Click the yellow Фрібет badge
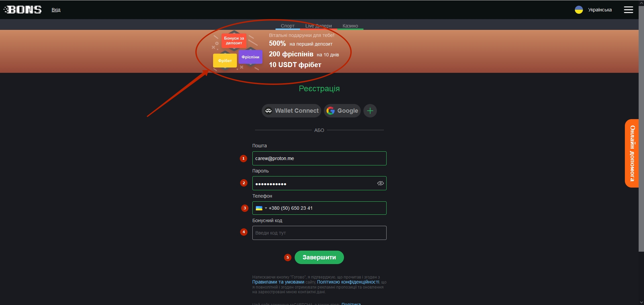 click(225, 61)
